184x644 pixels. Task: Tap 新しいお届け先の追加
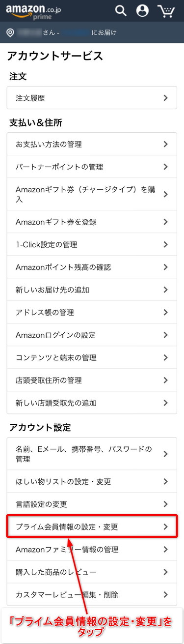coord(92,290)
